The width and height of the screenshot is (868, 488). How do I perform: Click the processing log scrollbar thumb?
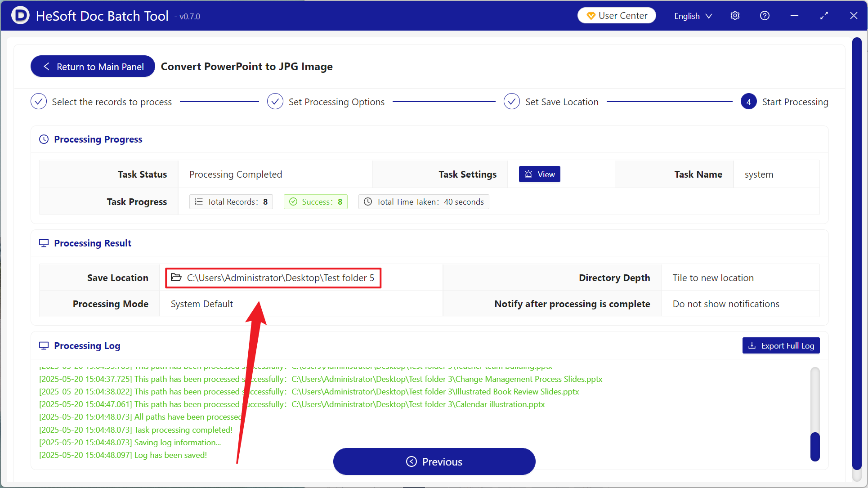815,447
